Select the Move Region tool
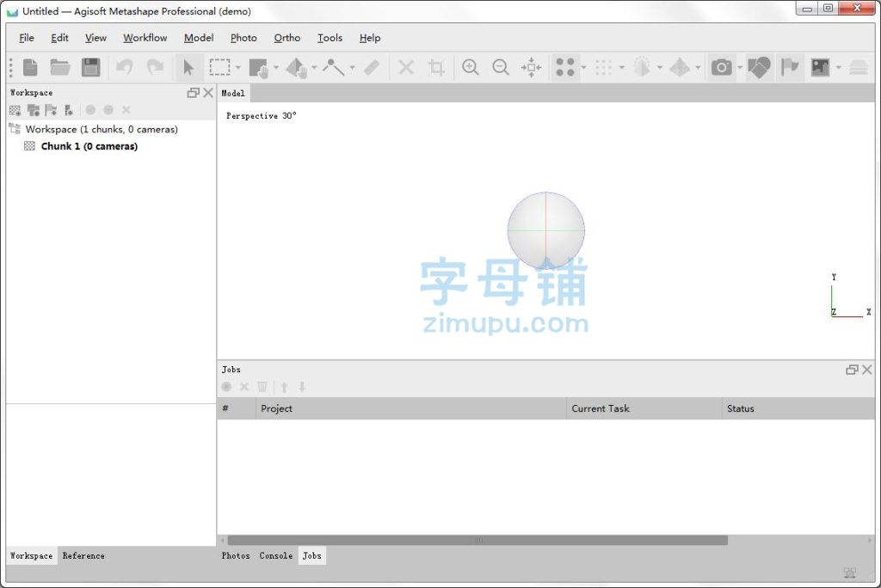 click(258, 68)
